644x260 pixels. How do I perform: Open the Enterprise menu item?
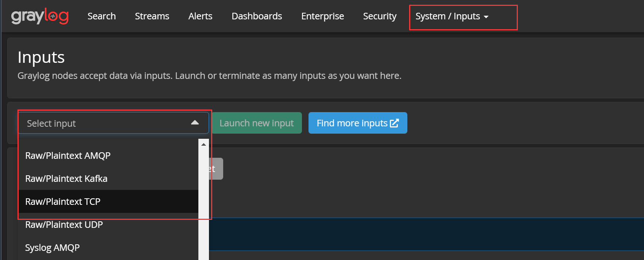[x=322, y=16]
